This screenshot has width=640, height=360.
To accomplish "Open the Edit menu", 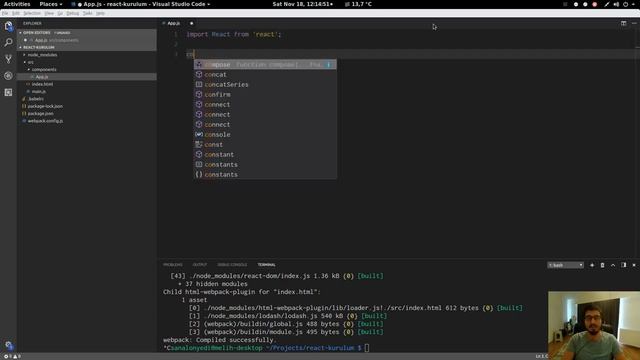I will click(16, 13).
